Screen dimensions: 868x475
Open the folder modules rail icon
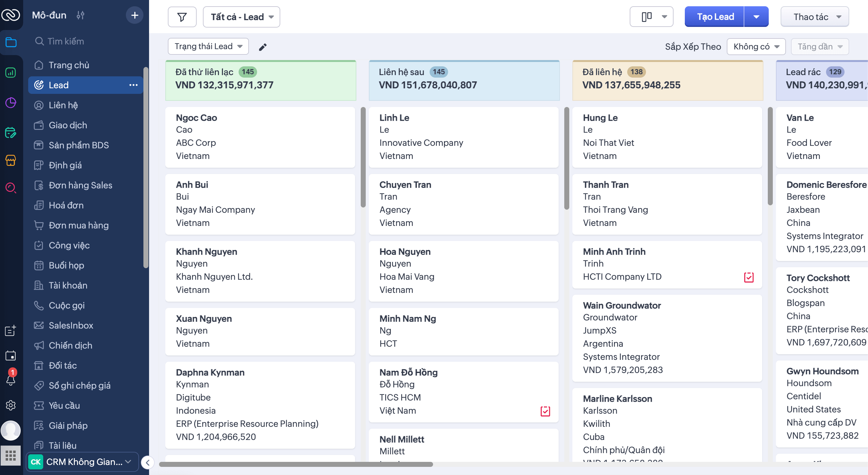tap(11, 43)
